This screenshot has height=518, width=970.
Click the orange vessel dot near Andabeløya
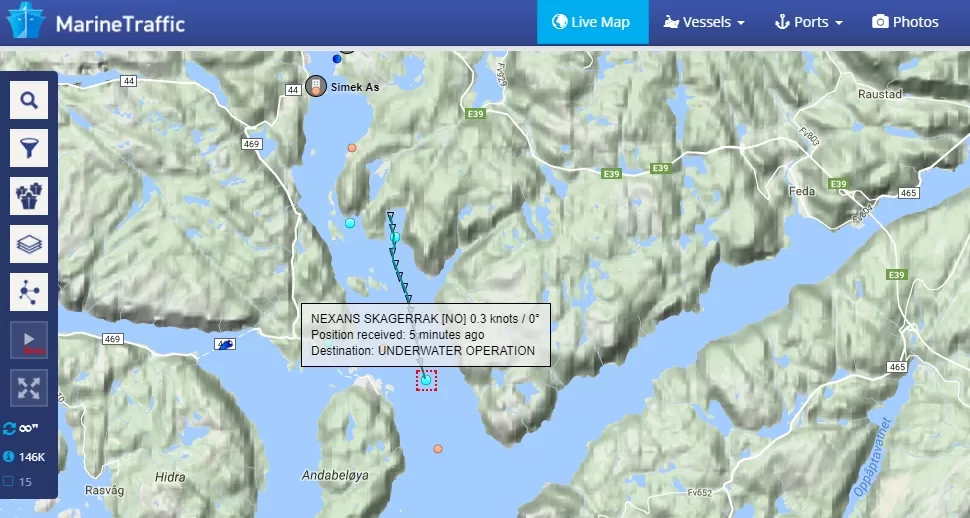pos(438,449)
